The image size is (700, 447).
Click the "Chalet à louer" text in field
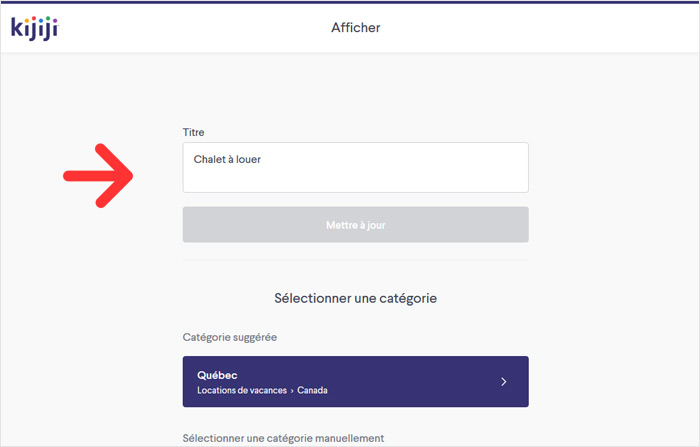(227, 159)
